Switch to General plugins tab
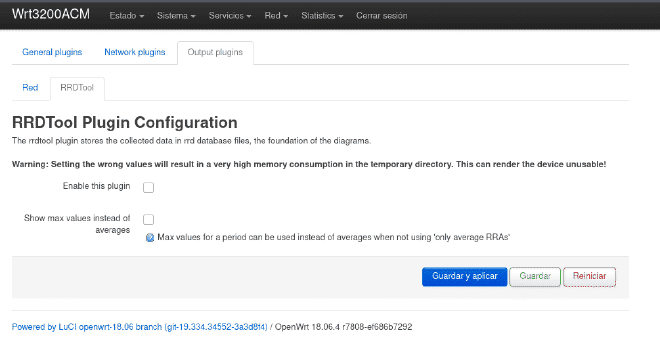660x364 pixels. pyautogui.click(x=52, y=52)
